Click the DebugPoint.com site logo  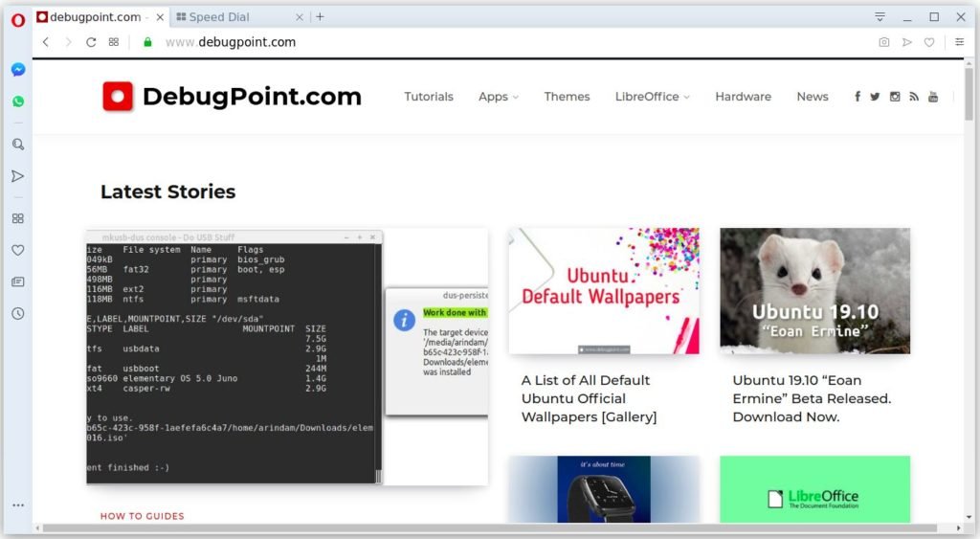[232, 97]
